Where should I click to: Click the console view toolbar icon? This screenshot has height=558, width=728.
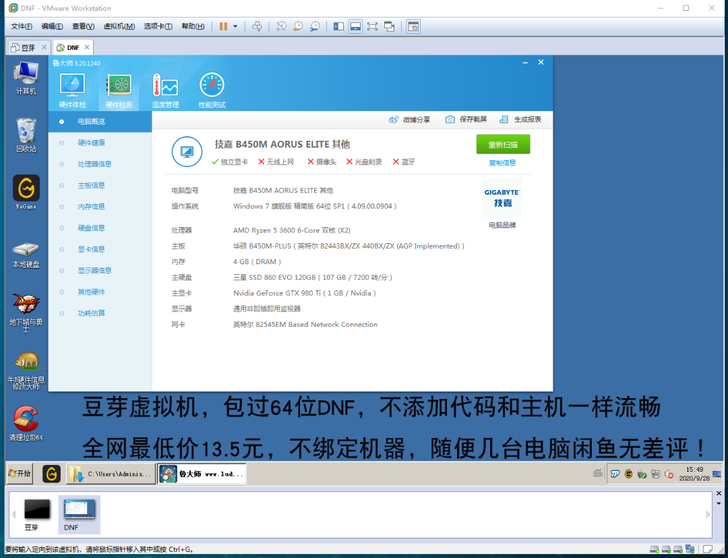tap(413, 26)
